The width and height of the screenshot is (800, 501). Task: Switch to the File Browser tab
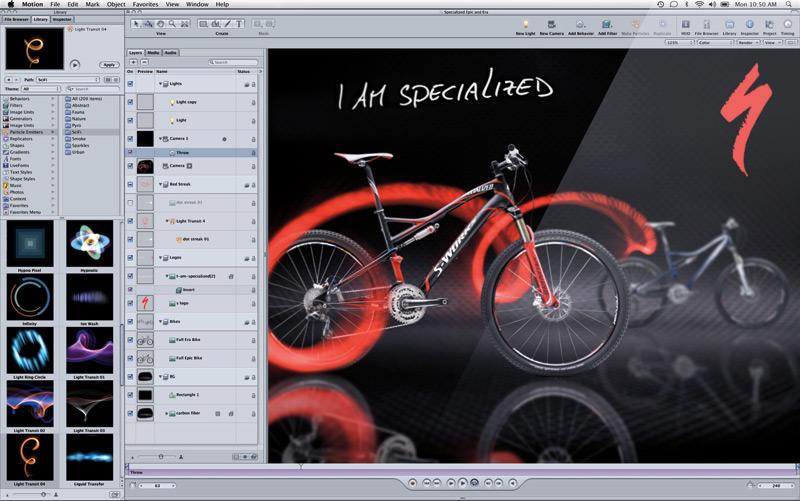pos(16,19)
